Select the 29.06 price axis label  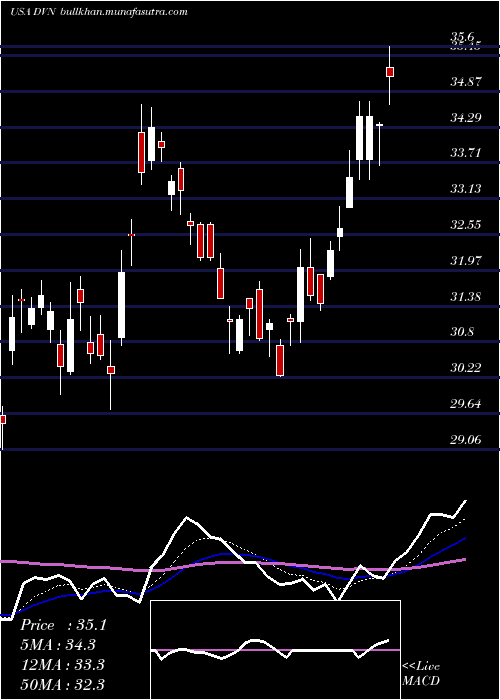(x=466, y=439)
